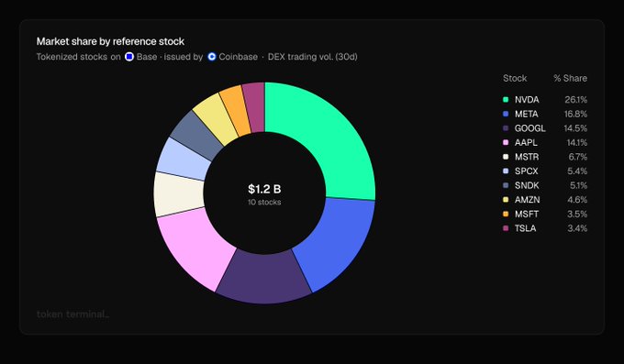The width and height of the screenshot is (624, 364).
Task: Select the SNDK slate legend swatch
Action: pos(506,185)
